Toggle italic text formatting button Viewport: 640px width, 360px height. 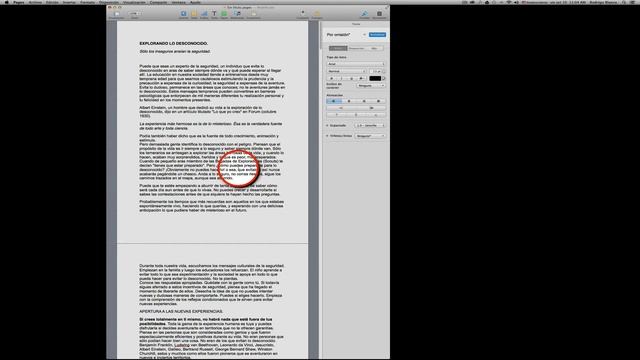(x=342, y=78)
